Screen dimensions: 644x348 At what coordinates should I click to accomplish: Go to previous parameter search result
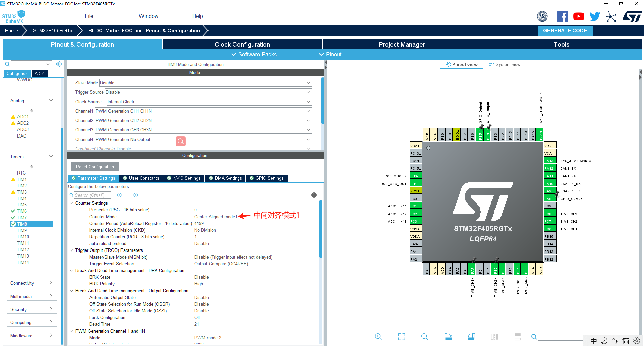pos(119,195)
